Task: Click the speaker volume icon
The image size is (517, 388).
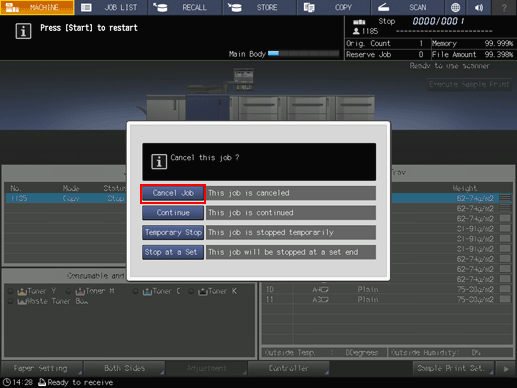Action: coord(479,7)
